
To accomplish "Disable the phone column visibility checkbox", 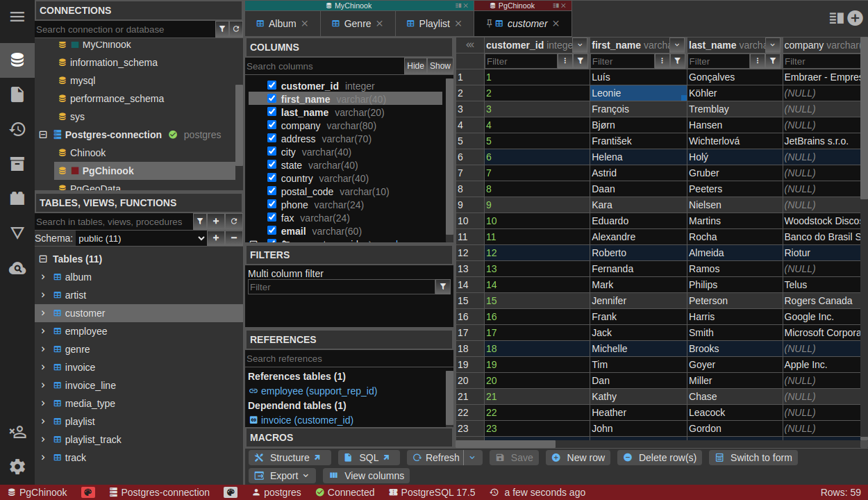I will point(272,205).
